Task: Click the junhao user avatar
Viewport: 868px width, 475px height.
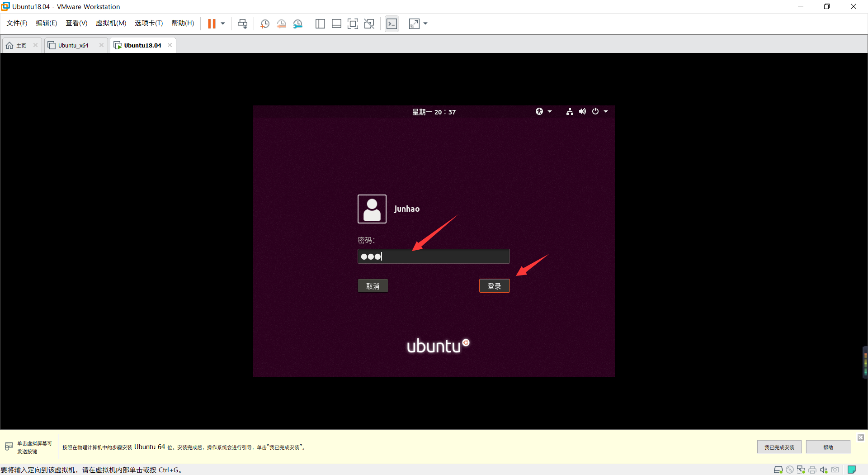Action: [372, 209]
